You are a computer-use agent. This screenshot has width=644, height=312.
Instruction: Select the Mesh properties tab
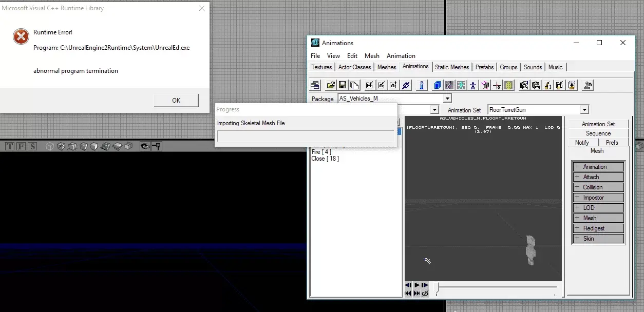point(597,151)
